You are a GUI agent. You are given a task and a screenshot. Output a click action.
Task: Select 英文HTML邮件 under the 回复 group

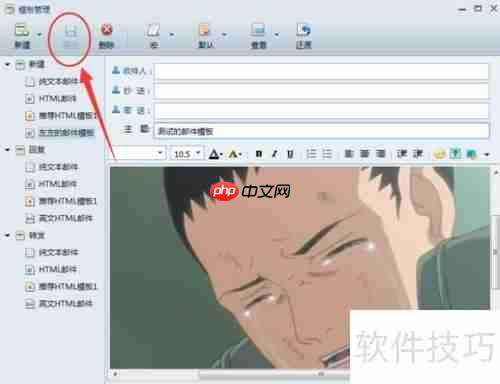coord(65,218)
